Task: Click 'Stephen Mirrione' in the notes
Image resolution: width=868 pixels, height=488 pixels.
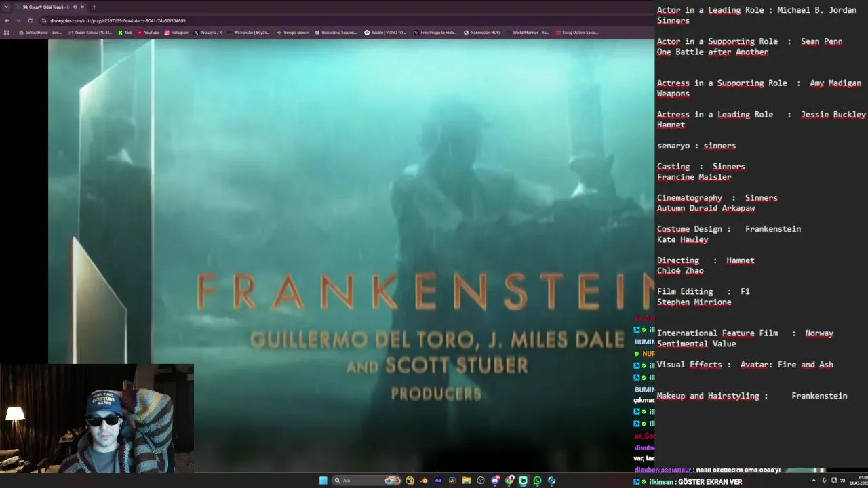Action: click(694, 302)
